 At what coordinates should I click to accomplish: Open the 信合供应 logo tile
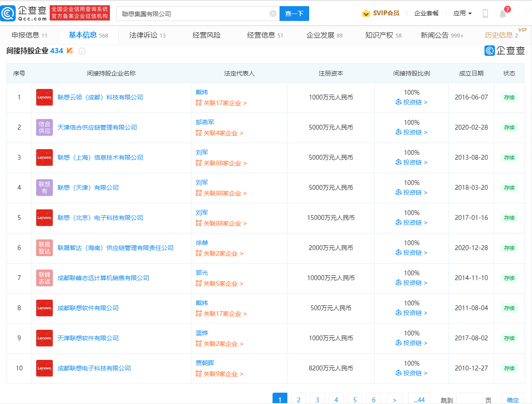44,127
